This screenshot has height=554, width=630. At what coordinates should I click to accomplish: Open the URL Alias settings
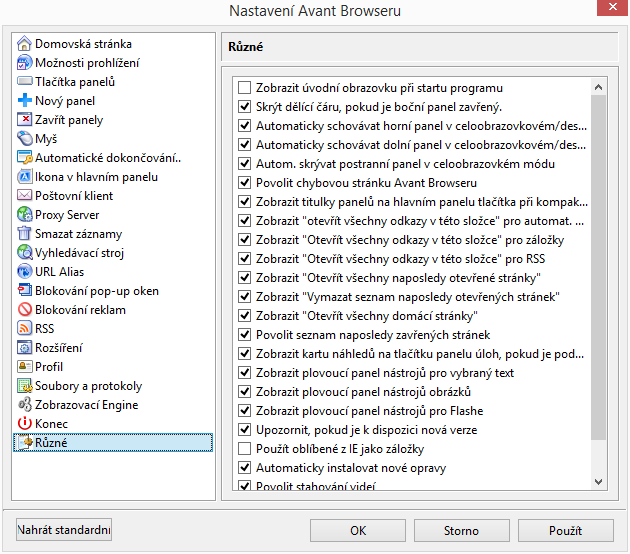pos(59,272)
